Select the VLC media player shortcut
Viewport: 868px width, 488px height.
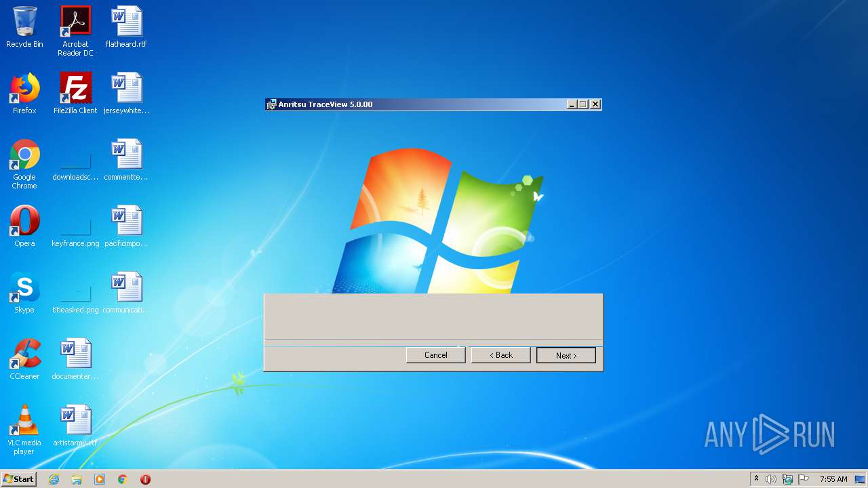coord(24,430)
